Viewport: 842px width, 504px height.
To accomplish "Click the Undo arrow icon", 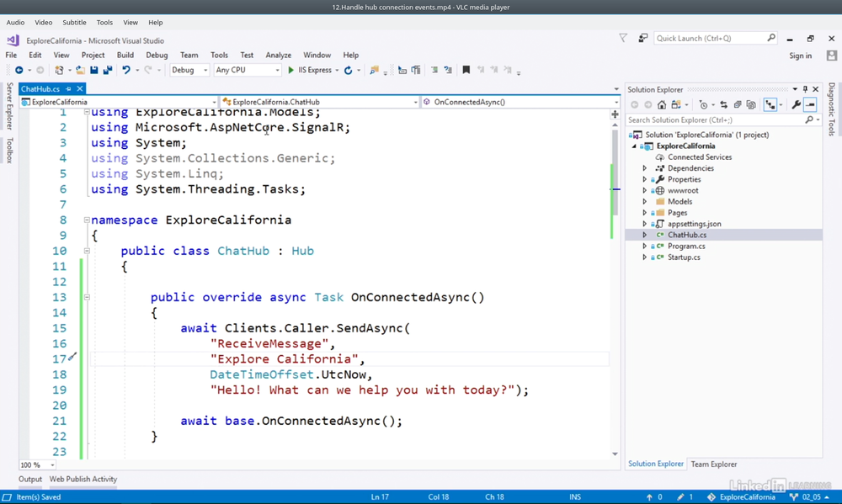I will [126, 70].
